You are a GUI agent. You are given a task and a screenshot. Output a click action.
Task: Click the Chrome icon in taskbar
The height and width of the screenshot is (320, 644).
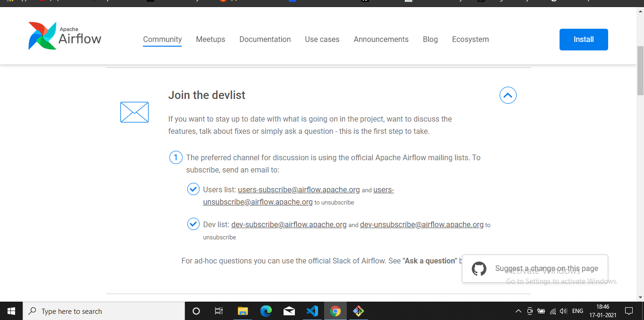[335, 311]
